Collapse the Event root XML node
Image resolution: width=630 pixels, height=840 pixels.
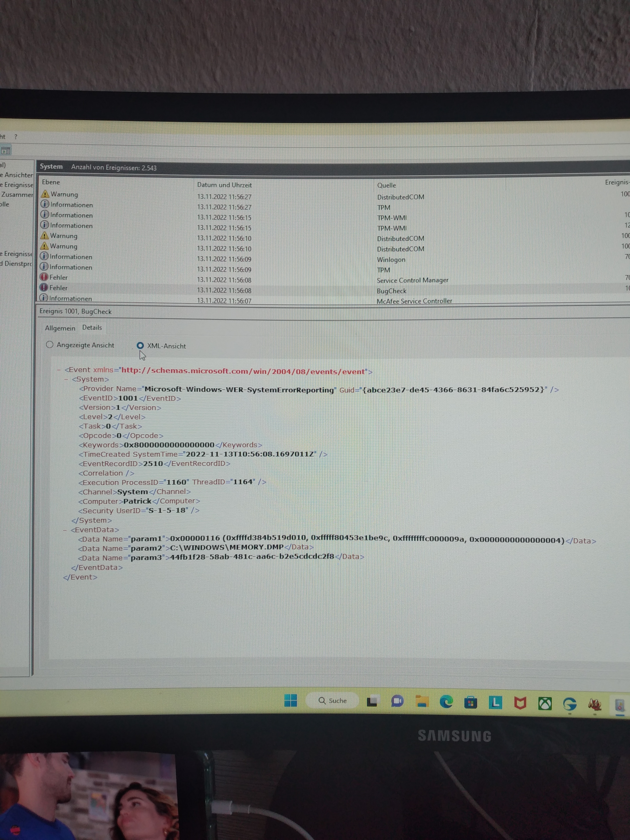click(59, 370)
